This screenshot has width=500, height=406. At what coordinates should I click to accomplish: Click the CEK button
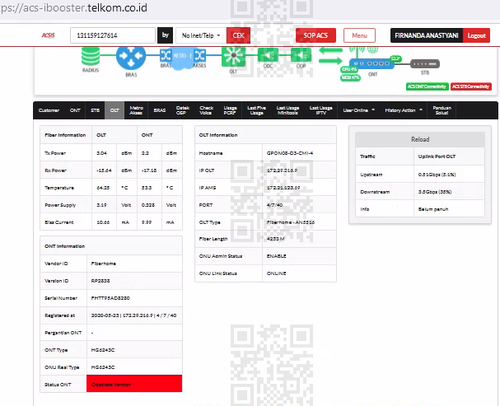pos(238,35)
